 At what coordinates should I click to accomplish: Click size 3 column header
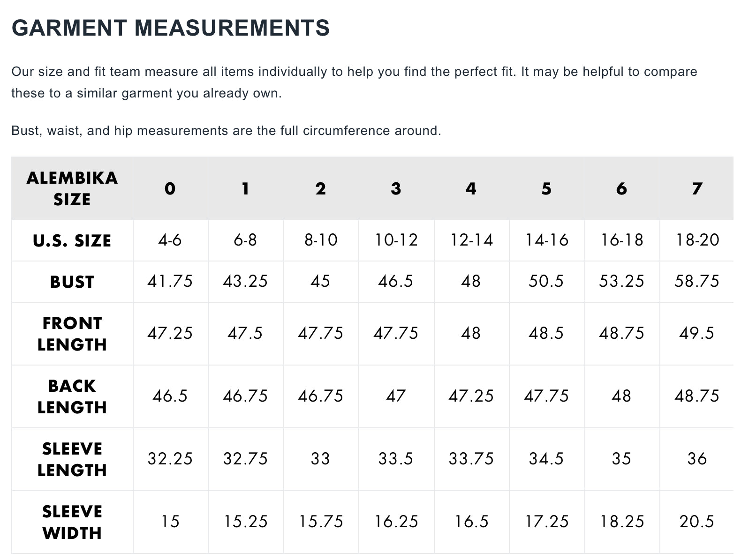click(x=396, y=188)
